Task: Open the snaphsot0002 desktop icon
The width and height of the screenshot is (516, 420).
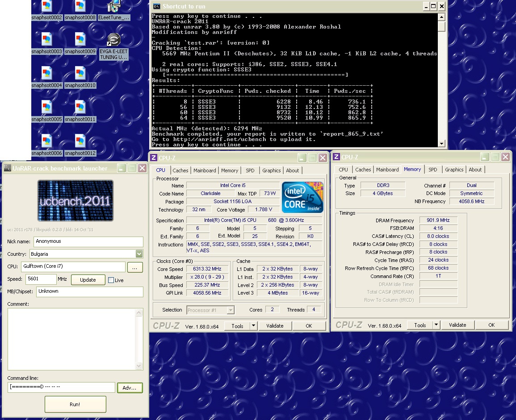Action: 47,10
